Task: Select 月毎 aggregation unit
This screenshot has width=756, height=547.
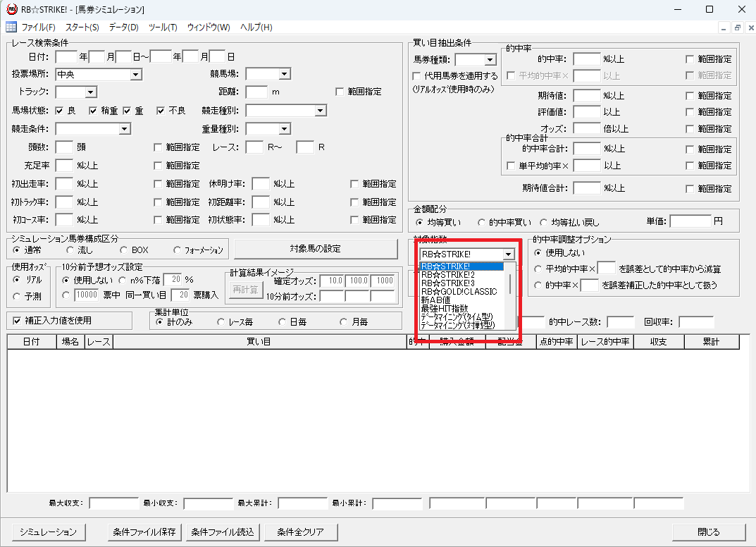Action: pyautogui.click(x=343, y=321)
